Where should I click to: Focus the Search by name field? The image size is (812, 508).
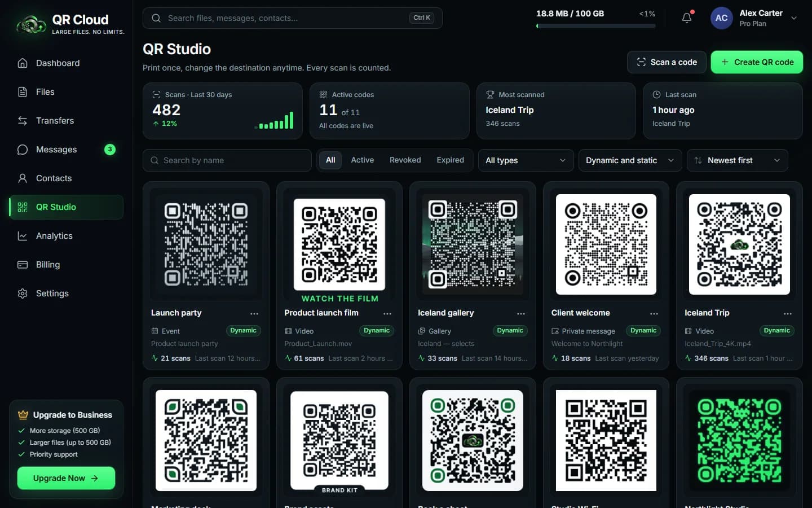(x=227, y=160)
